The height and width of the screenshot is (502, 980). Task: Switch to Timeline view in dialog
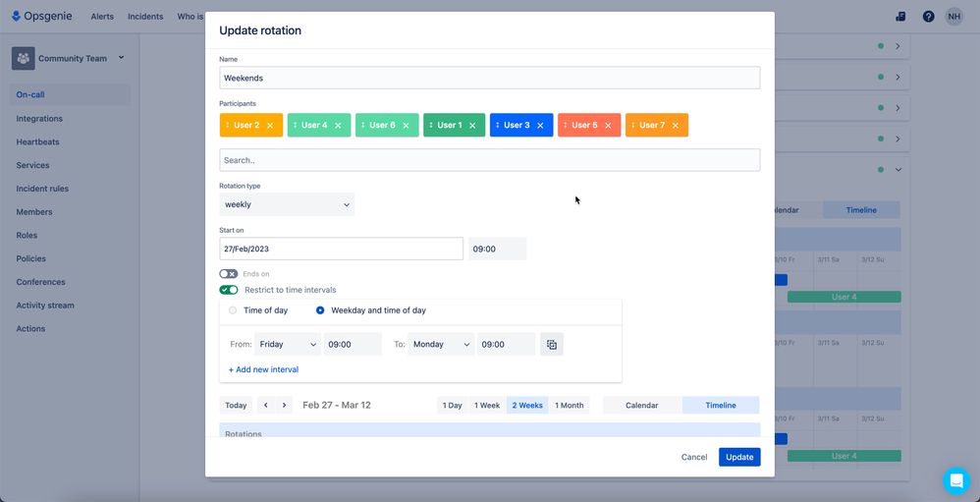point(721,405)
